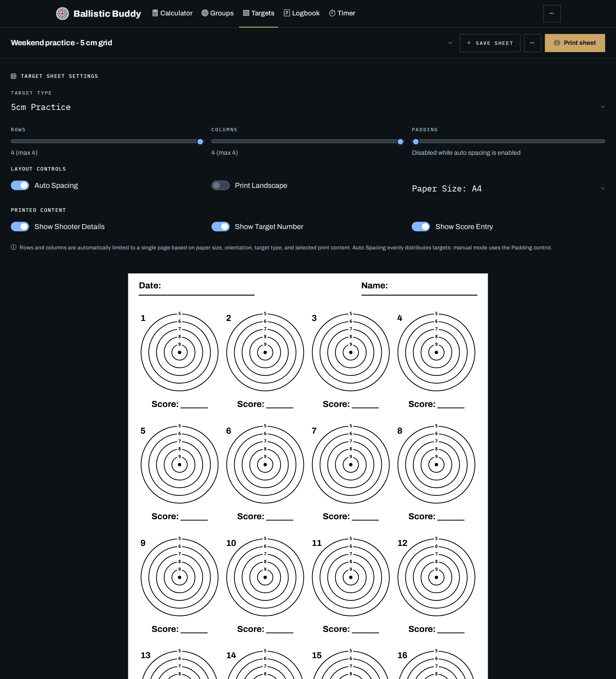The width and height of the screenshot is (616, 679).
Task: Click 'Disabled while auto spacing is enabled' note
Action: tap(466, 153)
